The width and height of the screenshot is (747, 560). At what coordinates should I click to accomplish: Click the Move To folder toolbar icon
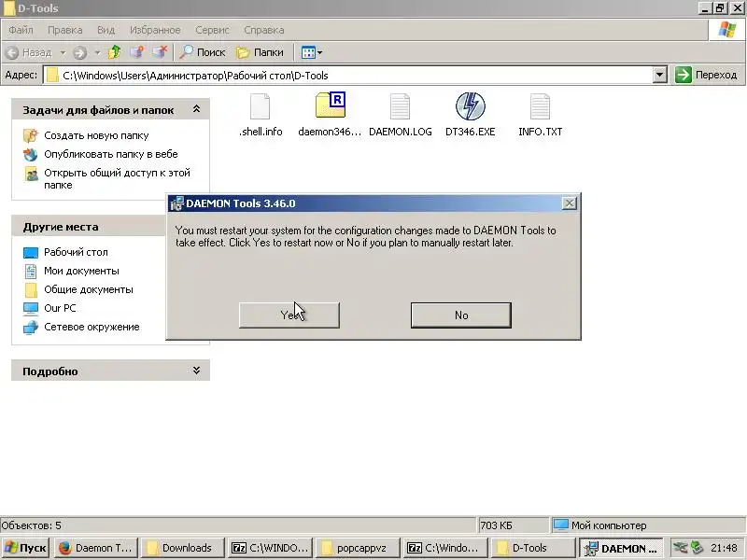pyautogui.click(x=137, y=52)
